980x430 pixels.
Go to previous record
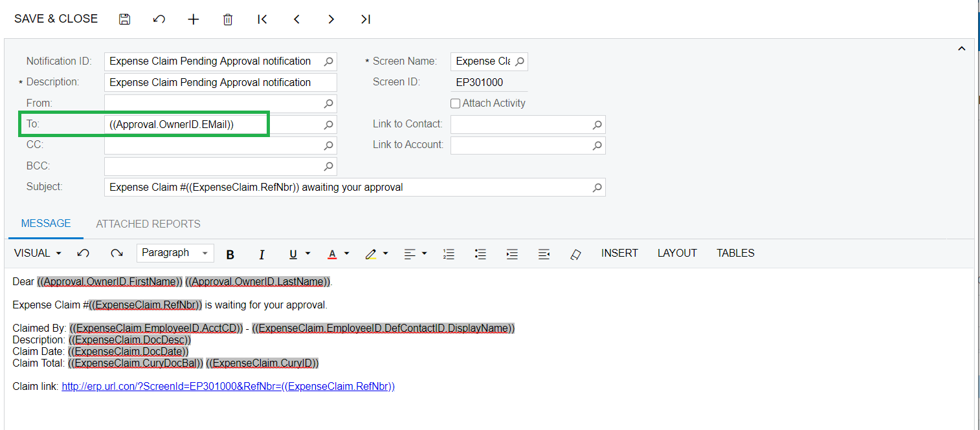coord(296,19)
